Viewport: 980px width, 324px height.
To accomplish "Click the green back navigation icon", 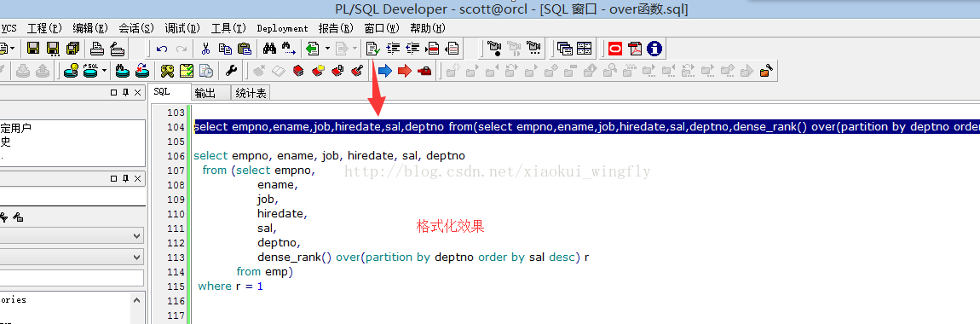I will (x=312, y=48).
